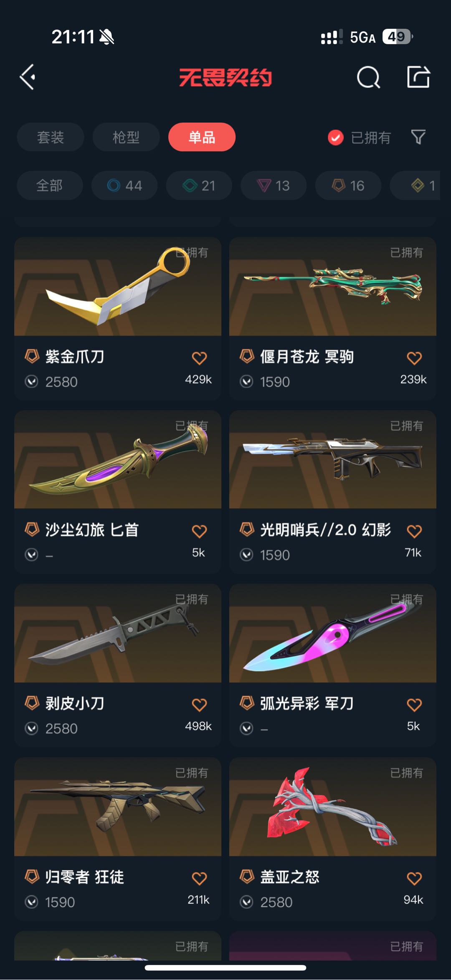Switch to the 套装 tab
451x980 pixels.
click(x=51, y=137)
